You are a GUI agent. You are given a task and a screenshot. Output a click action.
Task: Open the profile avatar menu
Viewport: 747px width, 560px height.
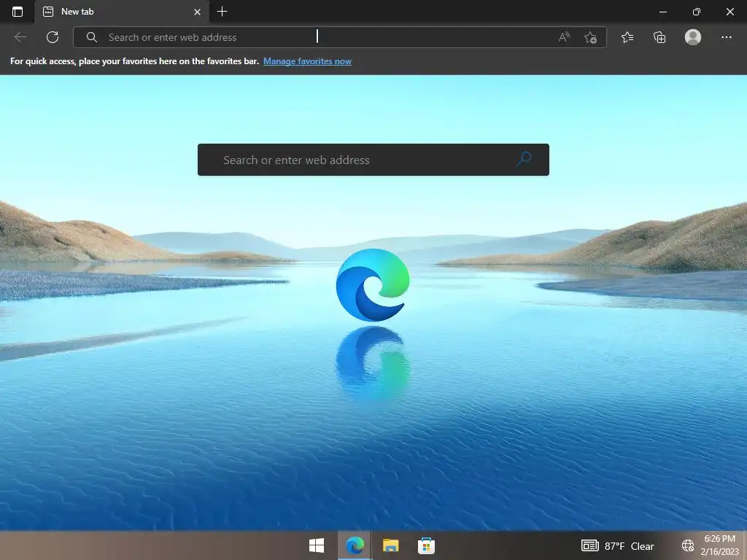tap(693, 37)
